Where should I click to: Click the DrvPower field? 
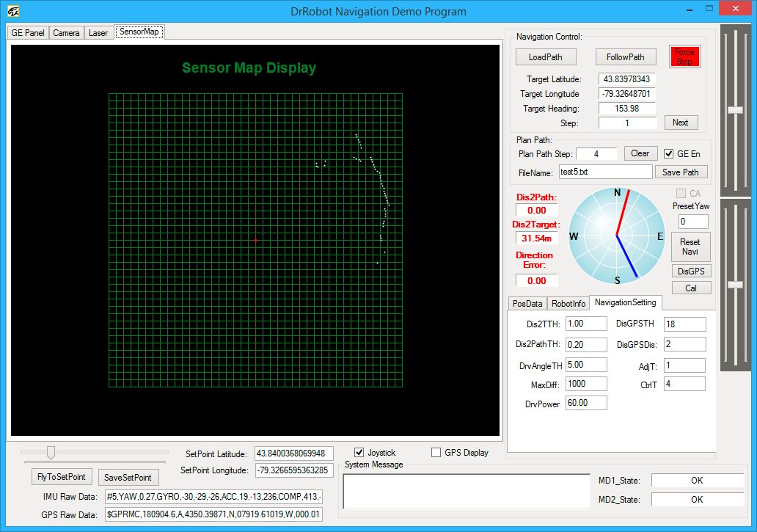pos(586,403)
